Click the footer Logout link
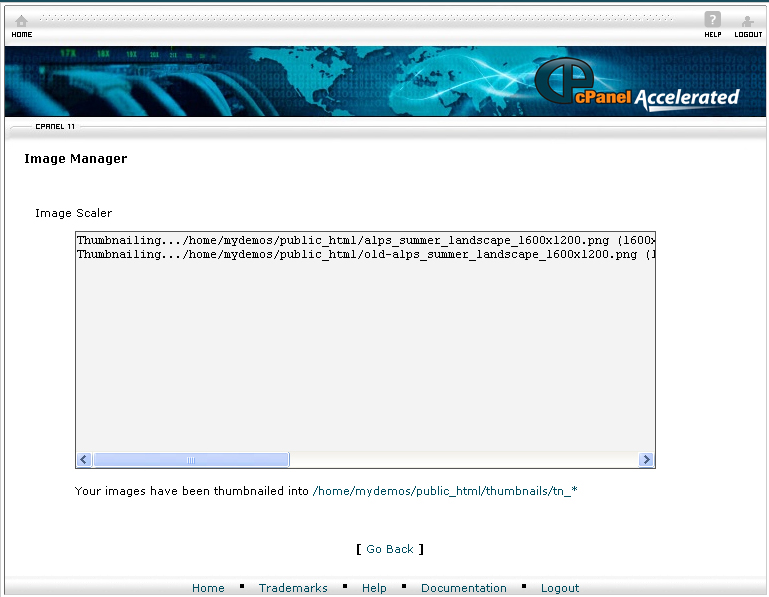Screen dimensions: 769x597 pos(560,588)
